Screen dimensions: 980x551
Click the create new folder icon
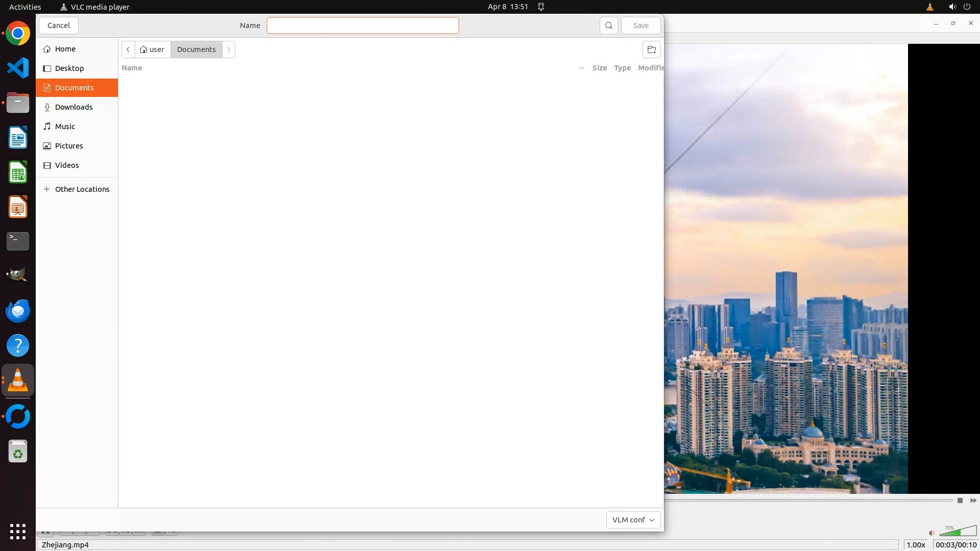651,49
